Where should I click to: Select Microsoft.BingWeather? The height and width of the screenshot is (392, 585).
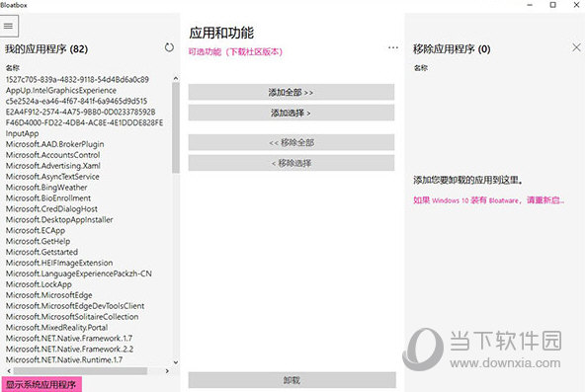coord(46,188)
